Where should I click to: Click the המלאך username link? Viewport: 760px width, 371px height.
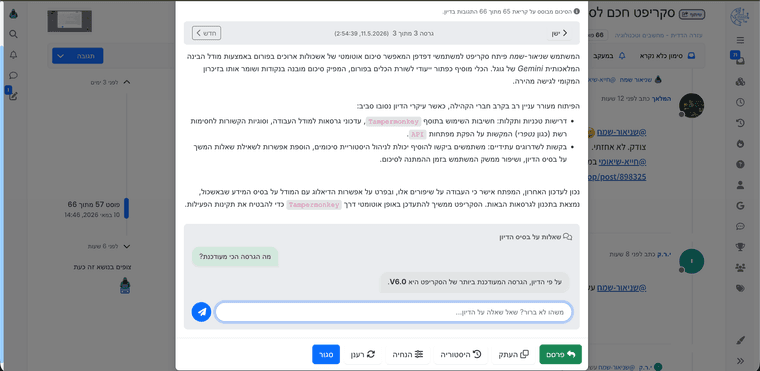click(x=662, y=98)
